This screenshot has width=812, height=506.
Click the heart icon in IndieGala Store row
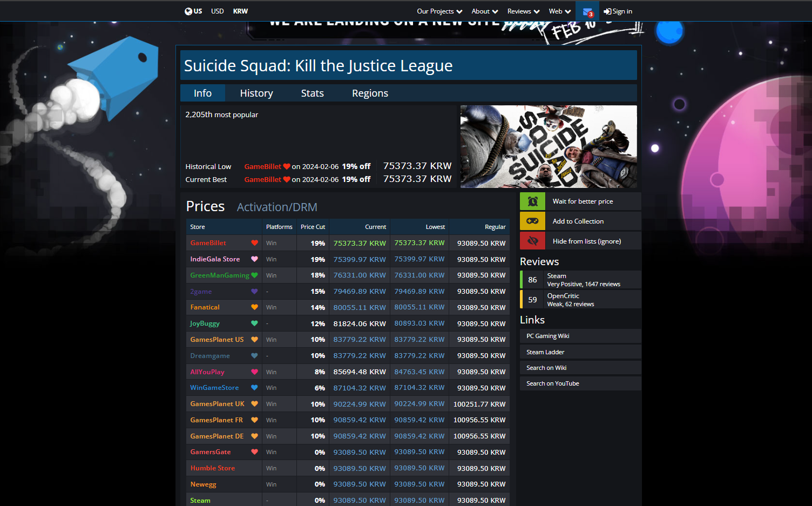[255, 259]
